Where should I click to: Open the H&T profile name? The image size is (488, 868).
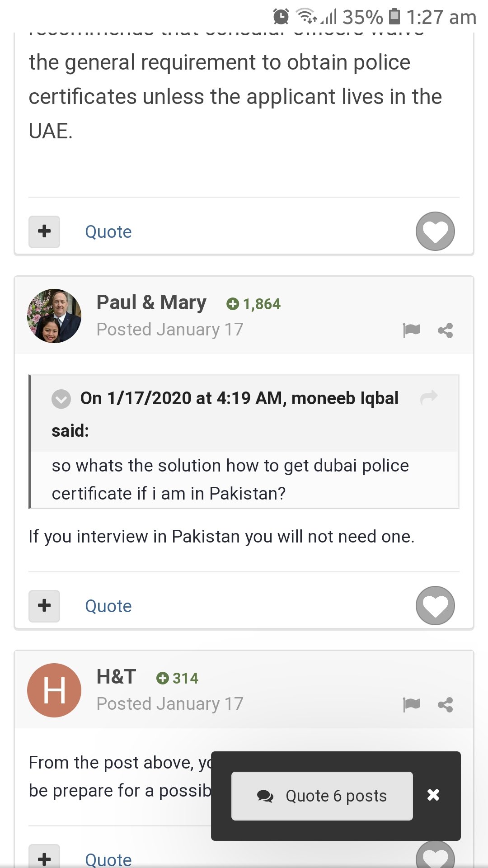[x=116, y=676]
